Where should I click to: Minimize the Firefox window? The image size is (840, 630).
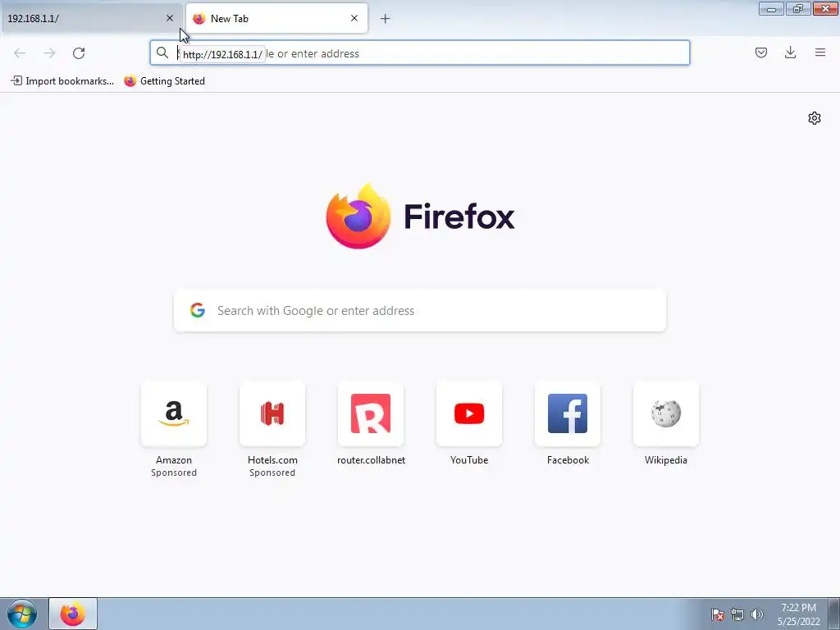click(771, 8)
